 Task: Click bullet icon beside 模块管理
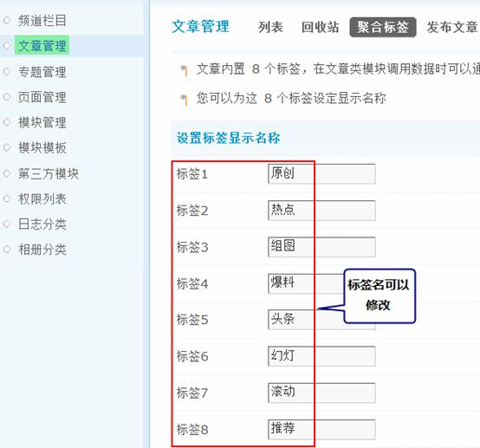(7, 122)
